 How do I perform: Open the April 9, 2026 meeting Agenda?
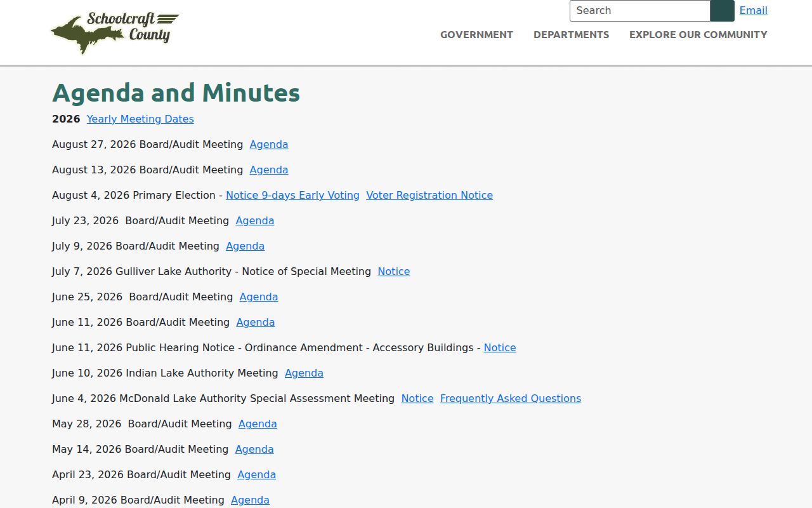click(x=250, y=500)
